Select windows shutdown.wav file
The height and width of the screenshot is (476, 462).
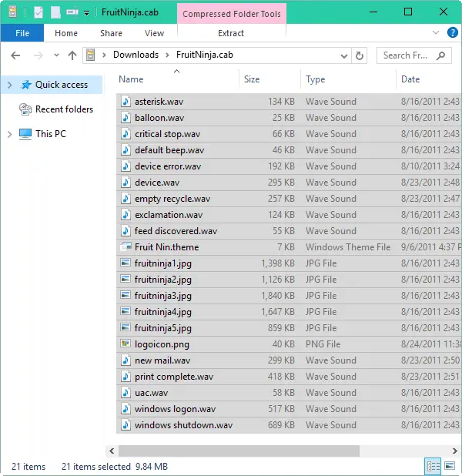pos(289,425)
